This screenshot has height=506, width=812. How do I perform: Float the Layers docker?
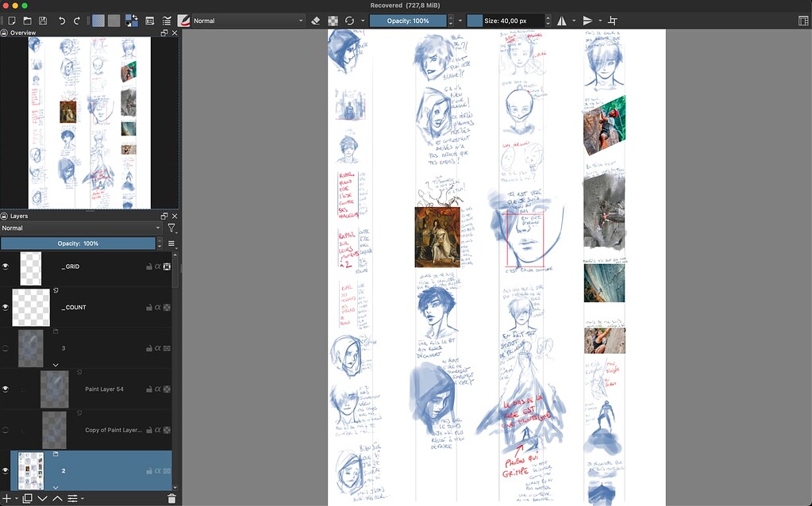[164, 216]
